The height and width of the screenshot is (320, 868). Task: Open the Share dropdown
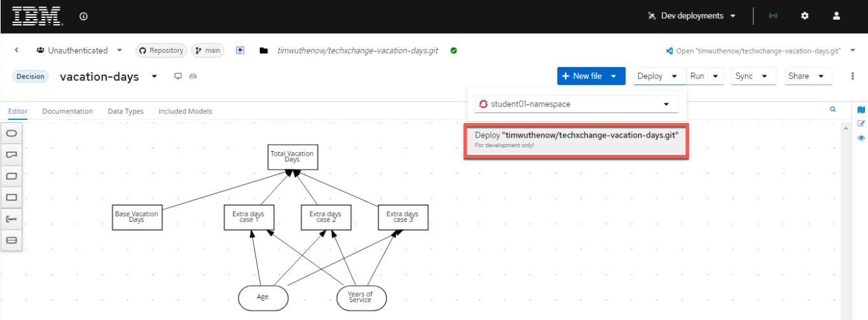coord(808,76)
